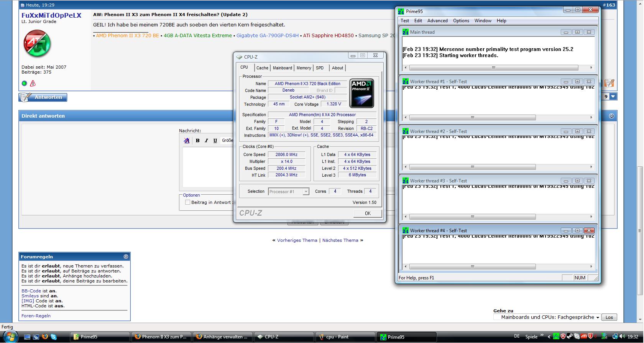This screenshot has height=343, width=644.
Task: Click Los button next to Gehe zu
Action: (609, 317)
